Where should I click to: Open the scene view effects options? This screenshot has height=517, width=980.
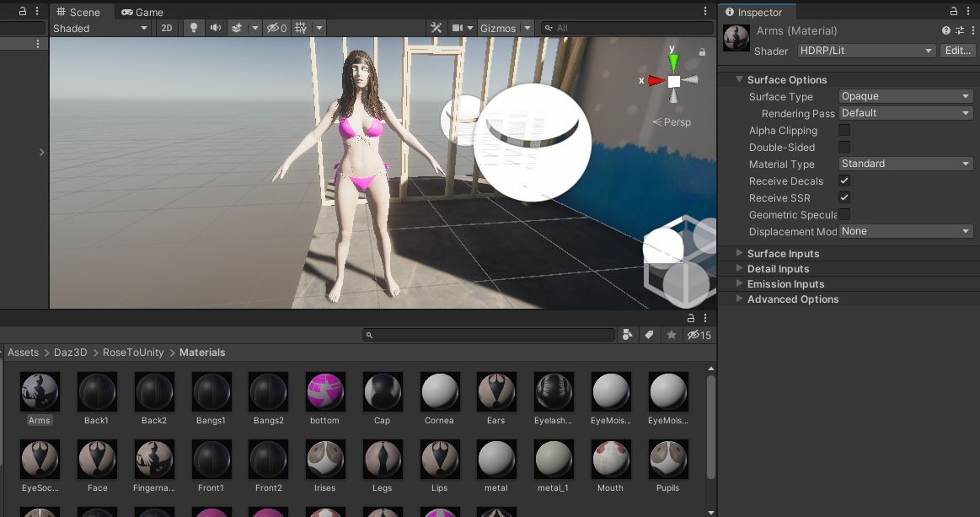click(x=236, y=28)
